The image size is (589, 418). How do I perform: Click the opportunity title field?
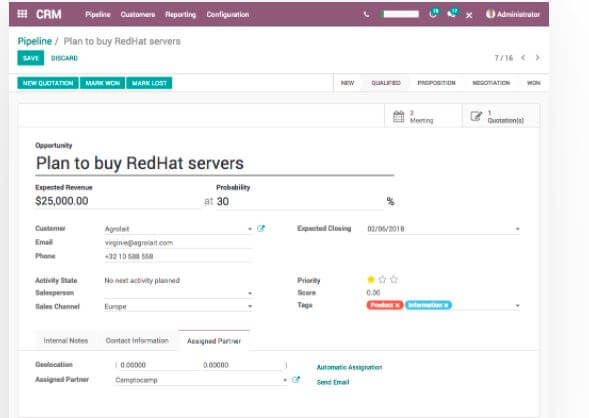pyautogui.click(x=214, y=164)
